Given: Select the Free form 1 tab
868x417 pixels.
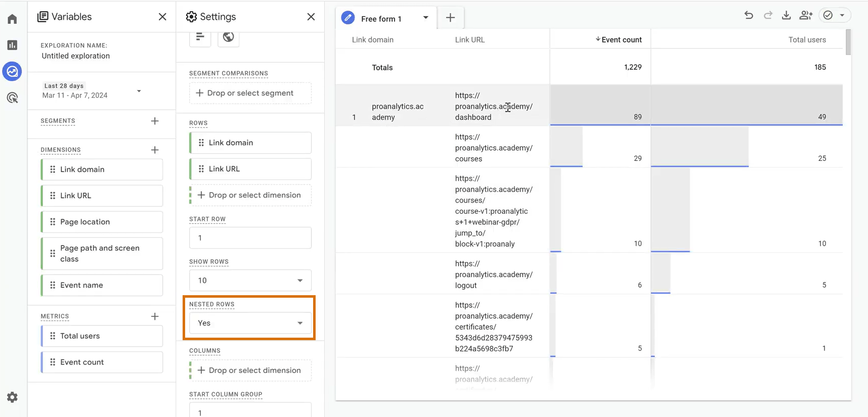Looking at the screenshot, I should tap(381, 19).
